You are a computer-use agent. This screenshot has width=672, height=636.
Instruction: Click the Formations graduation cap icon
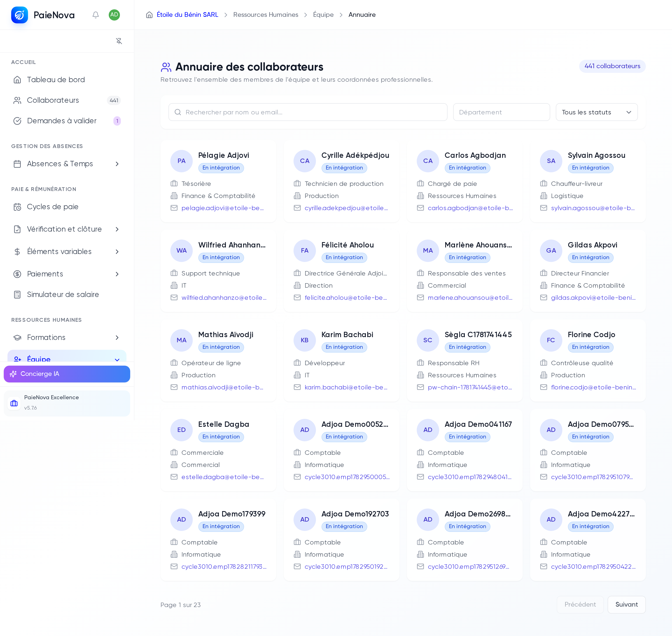coord(17,338)
